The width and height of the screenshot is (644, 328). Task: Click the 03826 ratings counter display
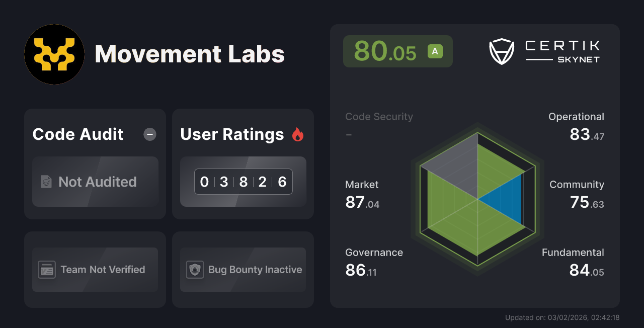click(243, 182)
